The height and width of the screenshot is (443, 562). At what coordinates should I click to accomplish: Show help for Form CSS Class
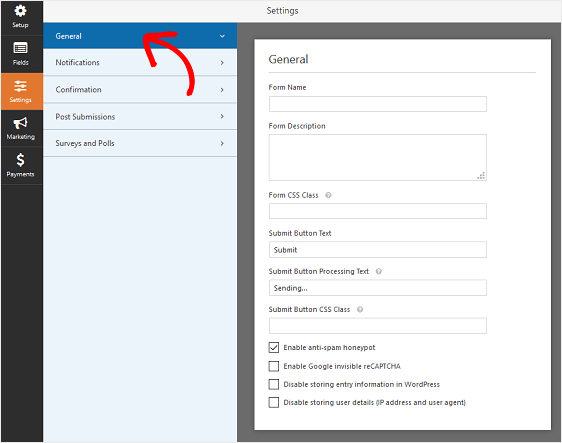click(x=328, y=195)
